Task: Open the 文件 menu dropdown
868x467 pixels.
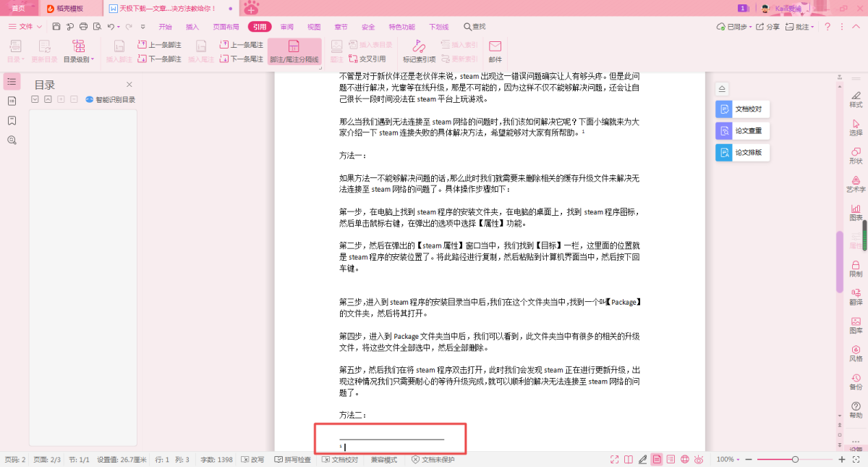Action: (x=26, y=27)
